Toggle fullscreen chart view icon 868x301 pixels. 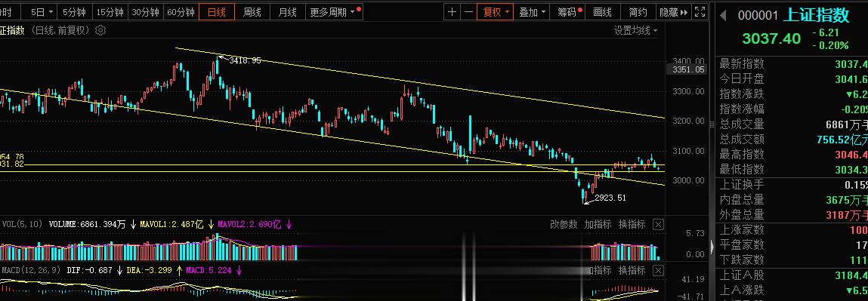point(700,11)
